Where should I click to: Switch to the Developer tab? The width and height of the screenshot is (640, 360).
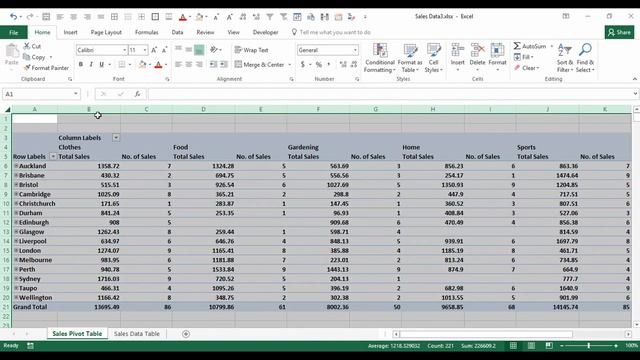click(x=265, y=32)
